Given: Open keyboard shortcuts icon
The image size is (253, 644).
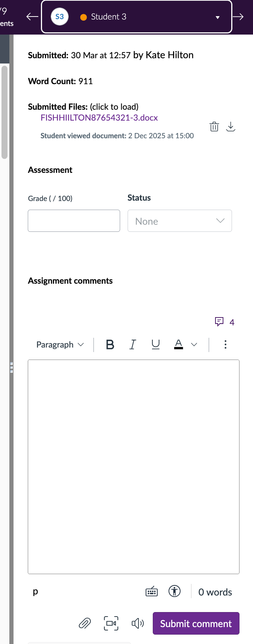Looking at the screenshot, I should [x=152, y=592].
